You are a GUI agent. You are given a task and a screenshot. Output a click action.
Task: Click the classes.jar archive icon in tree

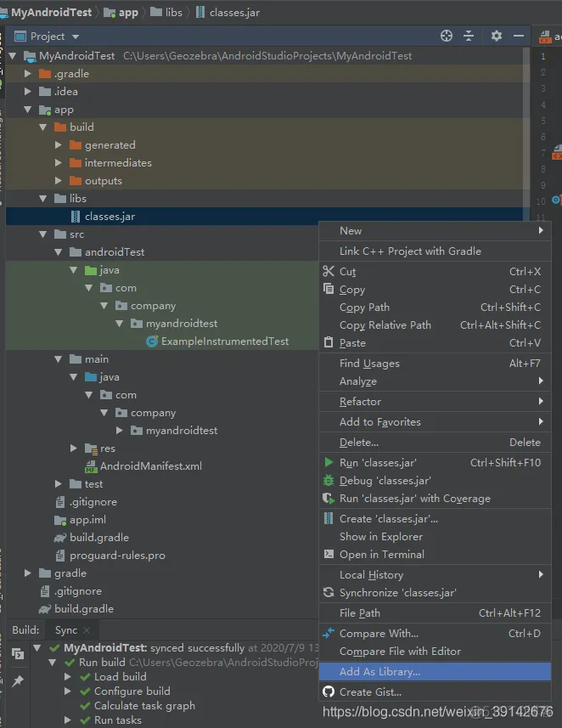(75, 217)
